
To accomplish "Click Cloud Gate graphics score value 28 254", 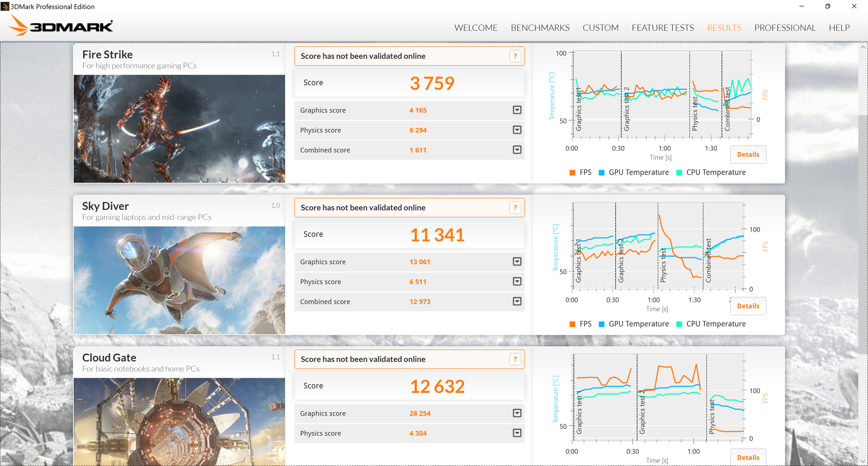I will coord(420,414).
